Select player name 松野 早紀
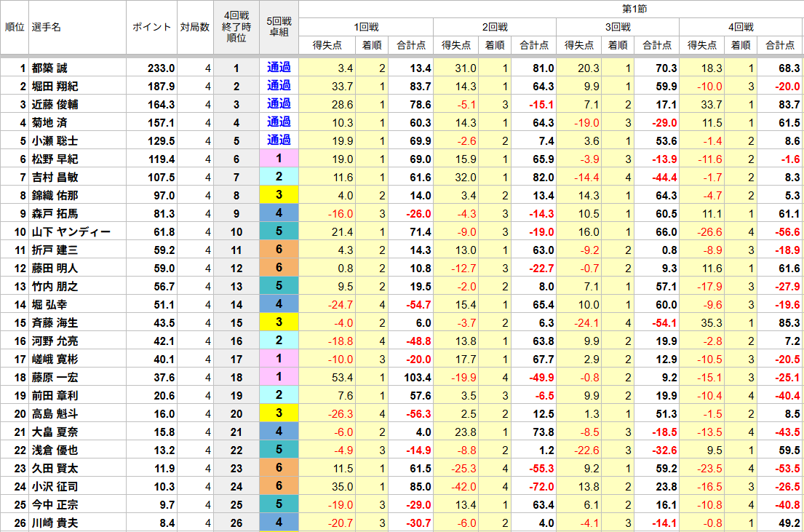 (x=55, y=159)
